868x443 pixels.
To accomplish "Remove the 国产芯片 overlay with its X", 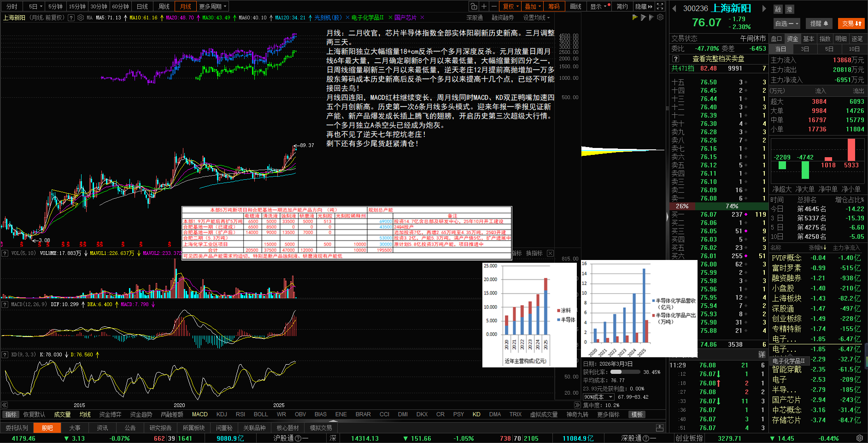I will (422, 18).
